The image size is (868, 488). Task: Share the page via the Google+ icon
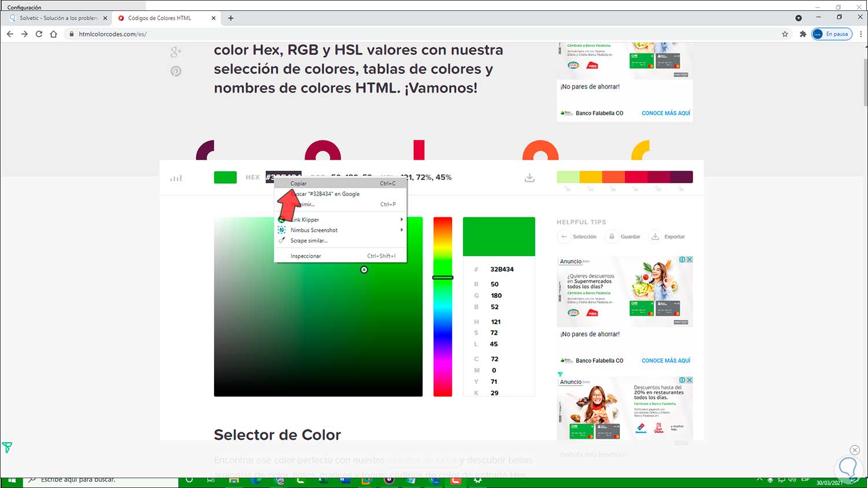(176, 52)
